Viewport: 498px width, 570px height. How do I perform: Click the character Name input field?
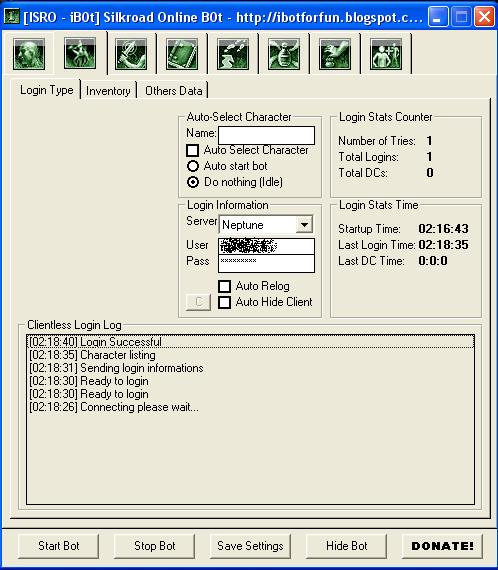(266, 136)
